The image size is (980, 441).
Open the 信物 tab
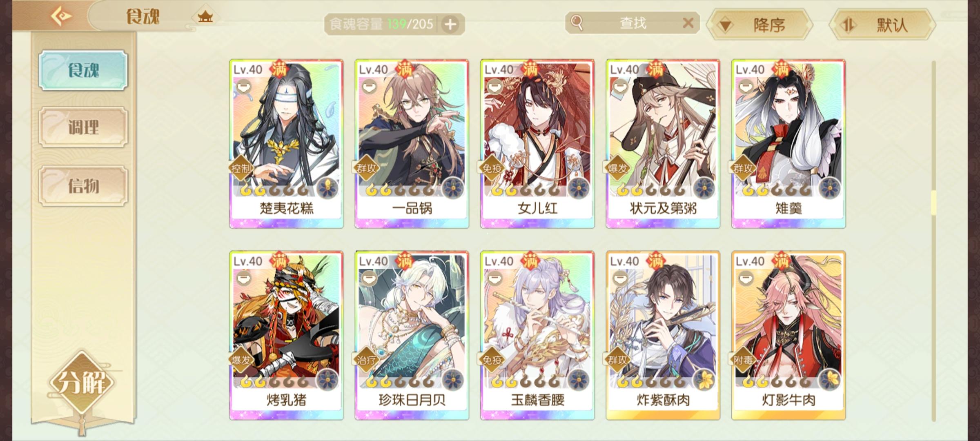(83, 185)
